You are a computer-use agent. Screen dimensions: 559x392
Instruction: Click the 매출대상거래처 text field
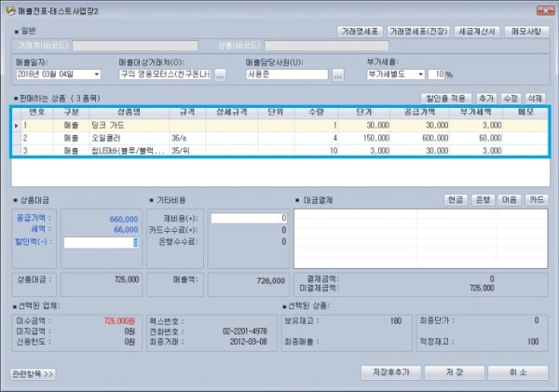[x=165, y=74]
